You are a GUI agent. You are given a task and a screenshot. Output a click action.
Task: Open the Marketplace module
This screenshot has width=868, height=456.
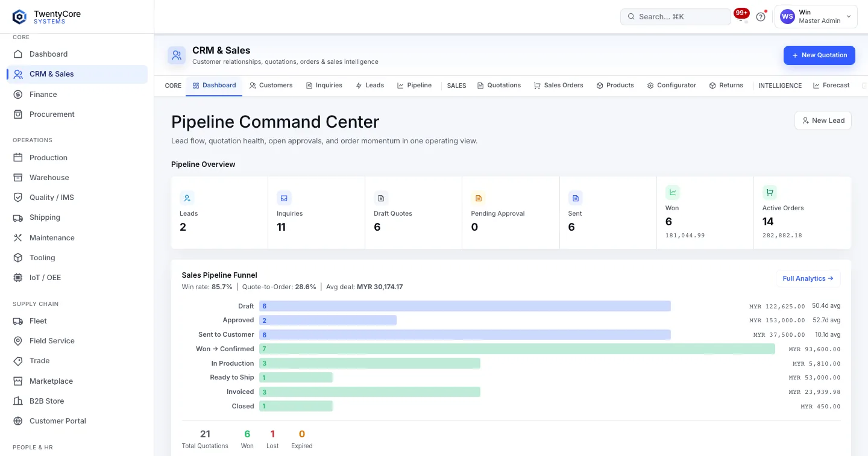(77, 381)
